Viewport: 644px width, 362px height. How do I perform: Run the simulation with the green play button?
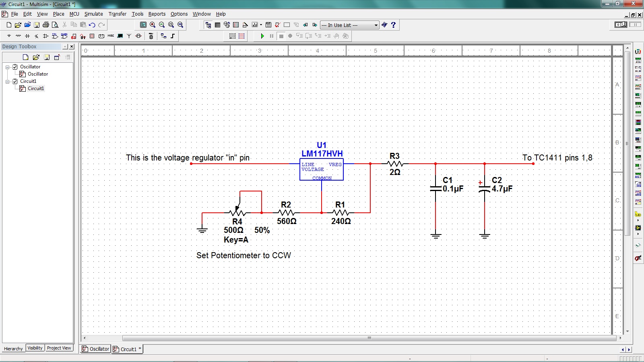click(262, 36)
